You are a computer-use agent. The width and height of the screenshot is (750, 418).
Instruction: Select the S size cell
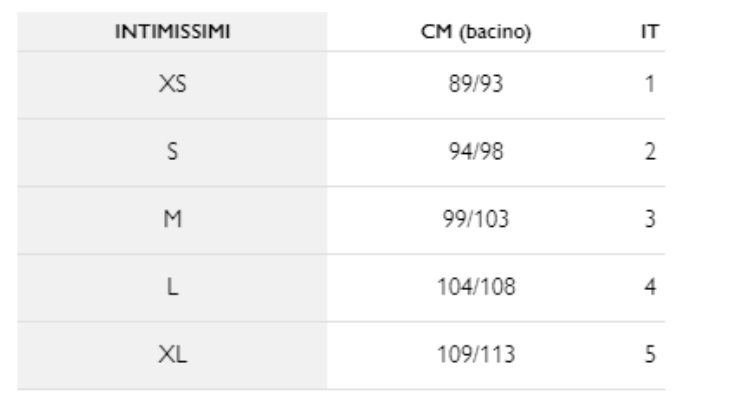[172, 153]
